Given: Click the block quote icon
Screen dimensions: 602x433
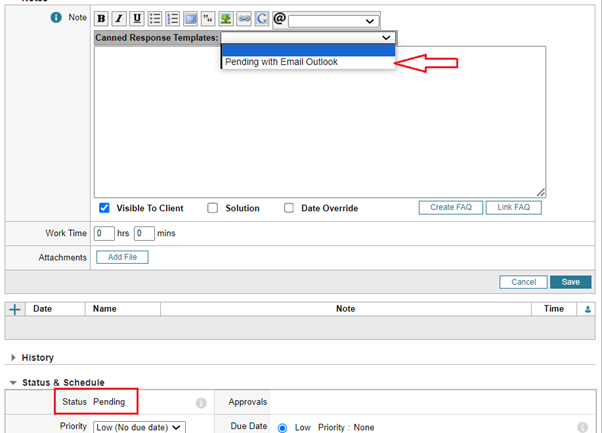Looking at the screenshot, I should tap(208, 19).
